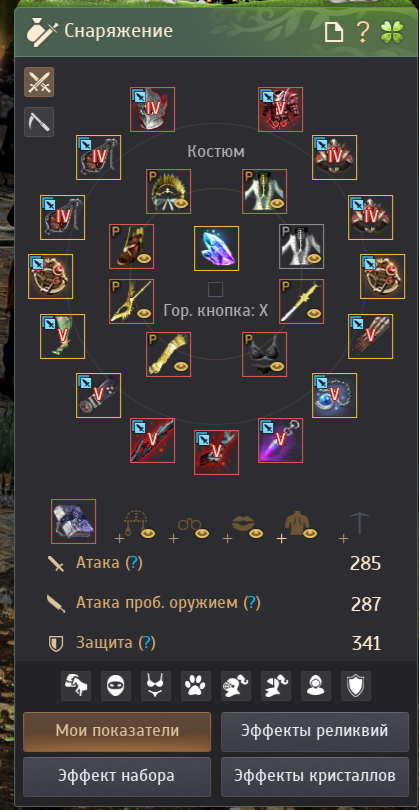Open the Мои показатели button
Screen dimensions: 420x810
[117, 731]
